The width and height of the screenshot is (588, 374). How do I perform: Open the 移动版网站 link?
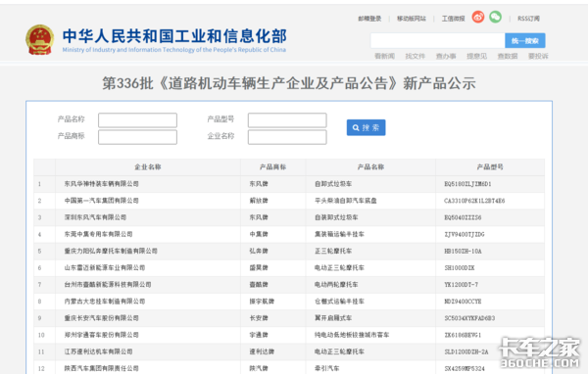[412, 19]
